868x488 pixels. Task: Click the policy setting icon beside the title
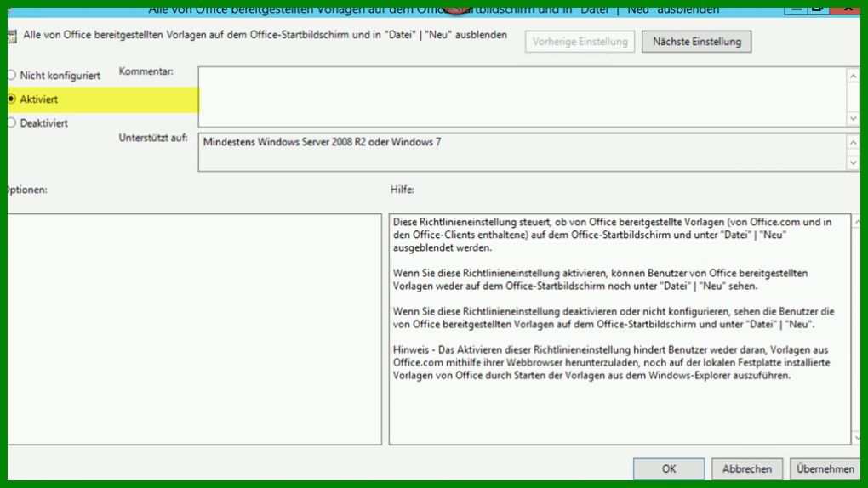pyautogui.click(x=12, y=37)
